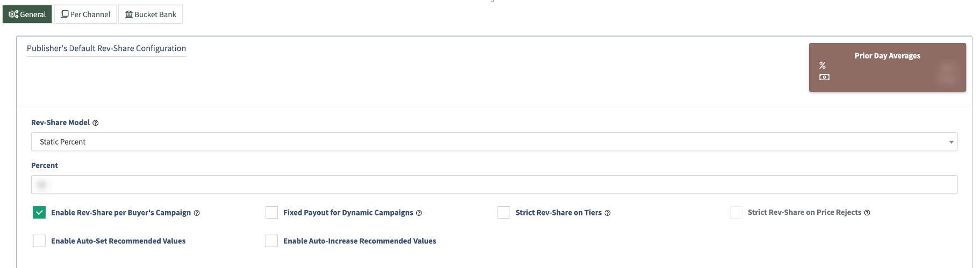Select the General tab
Image resolution: width=980 pixels, height=268 pixels.
(27, 15)
